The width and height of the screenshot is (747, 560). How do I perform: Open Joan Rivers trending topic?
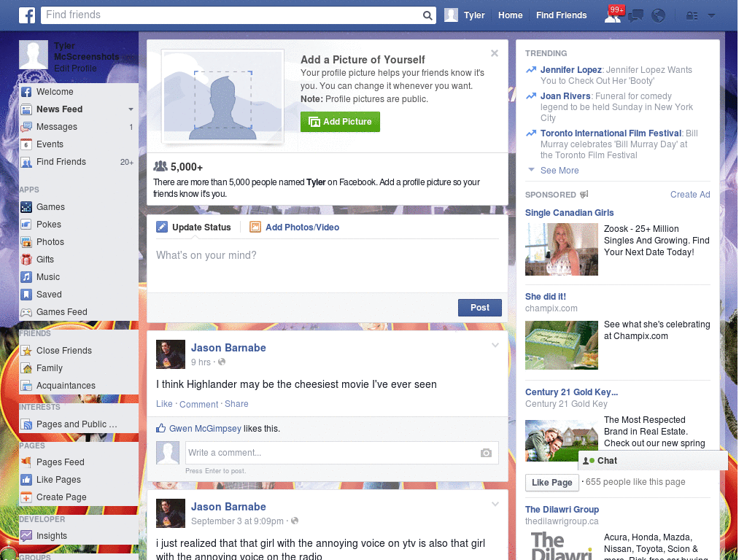point(565,96)
